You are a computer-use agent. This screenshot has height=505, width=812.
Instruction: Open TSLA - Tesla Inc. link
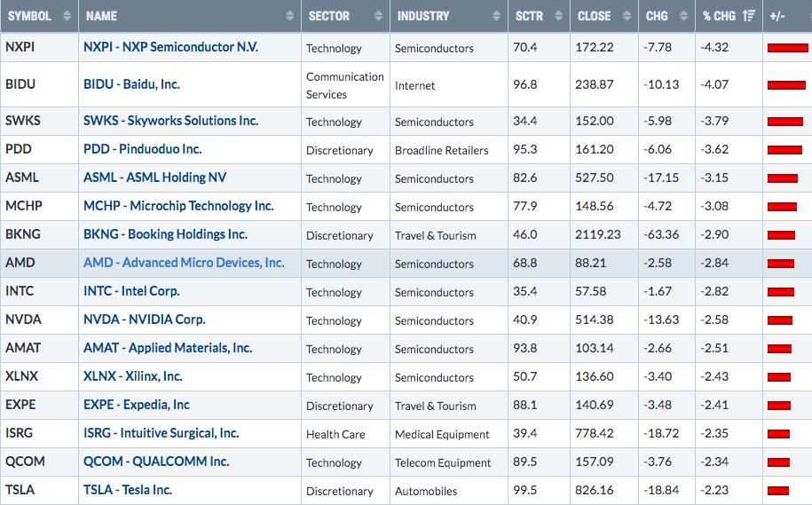(128, 490)
